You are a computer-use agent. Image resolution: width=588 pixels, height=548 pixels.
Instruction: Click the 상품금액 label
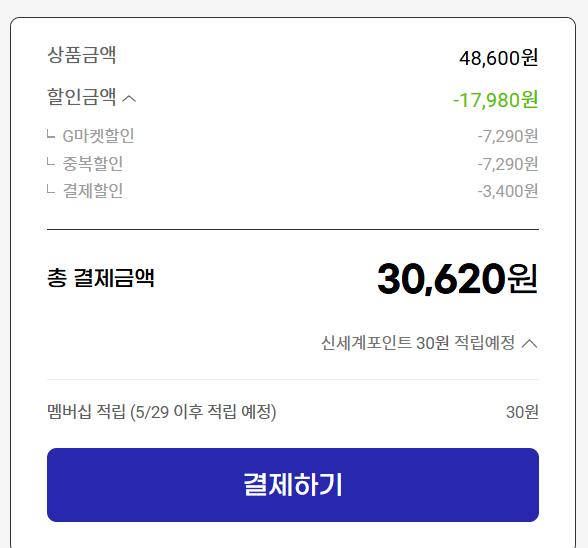point(81,55)
